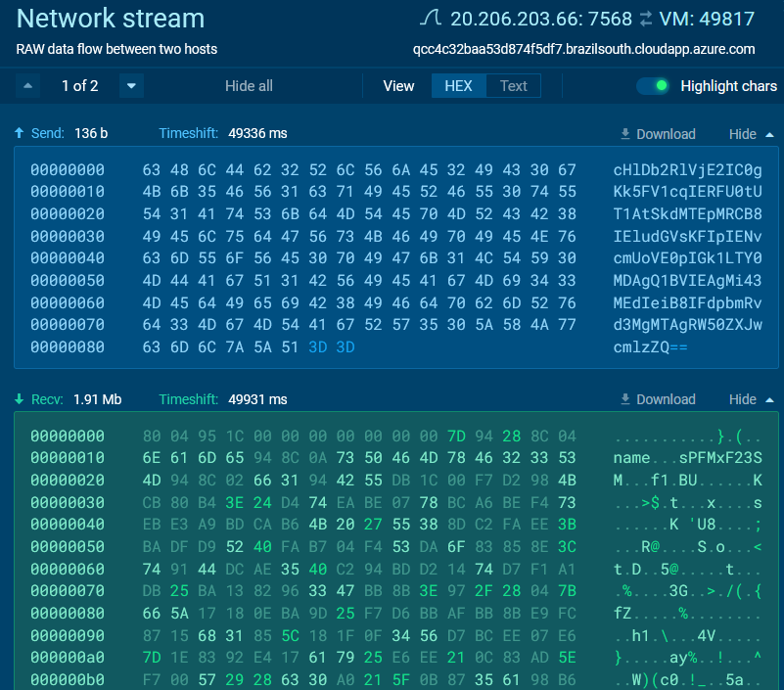Select Send offset 00000040 row
The width and height of the screenshot is (784, 690).
tap(396, 258)
